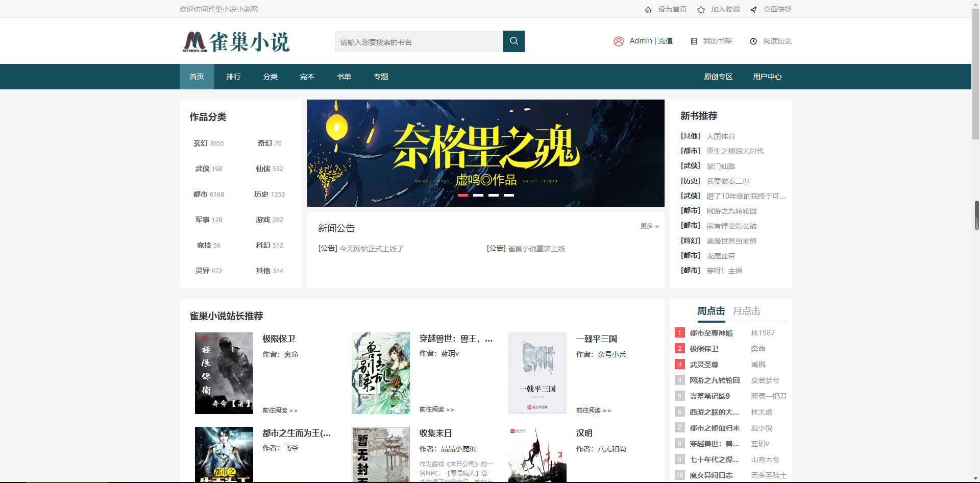Screen dimensions: 980x483
Task: Open the 仙侠 532 category
Action: pos(269,168)
